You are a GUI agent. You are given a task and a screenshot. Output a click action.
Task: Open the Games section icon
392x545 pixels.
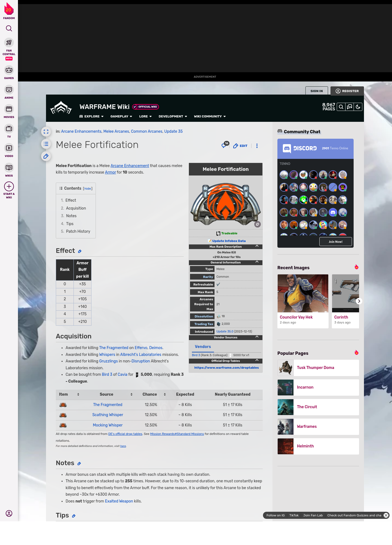(x=9, y=70)
